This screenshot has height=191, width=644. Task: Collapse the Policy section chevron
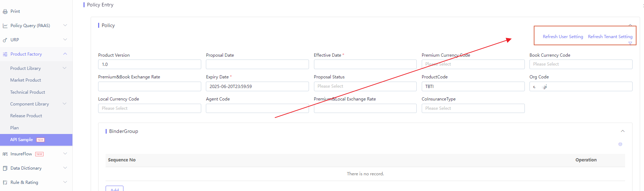[630, 25]
